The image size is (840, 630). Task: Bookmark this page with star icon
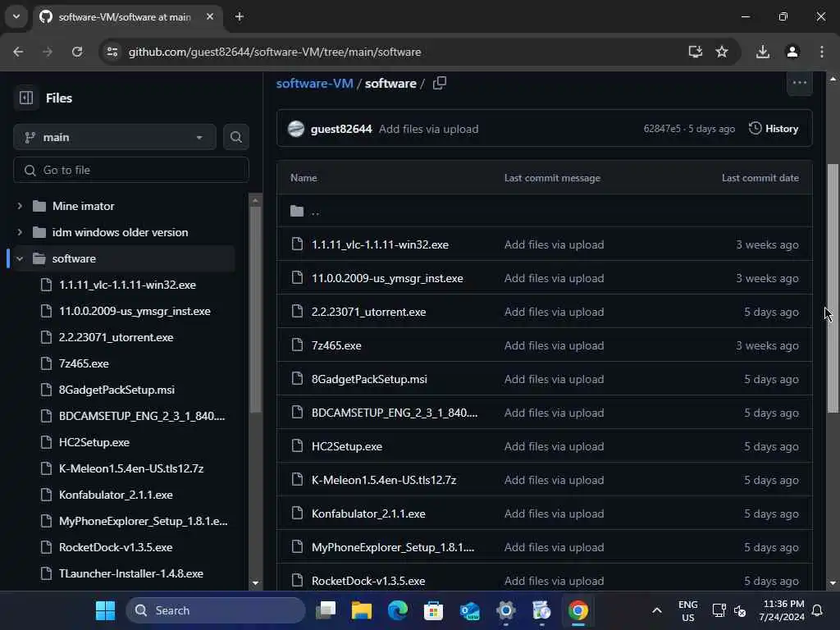722,52
